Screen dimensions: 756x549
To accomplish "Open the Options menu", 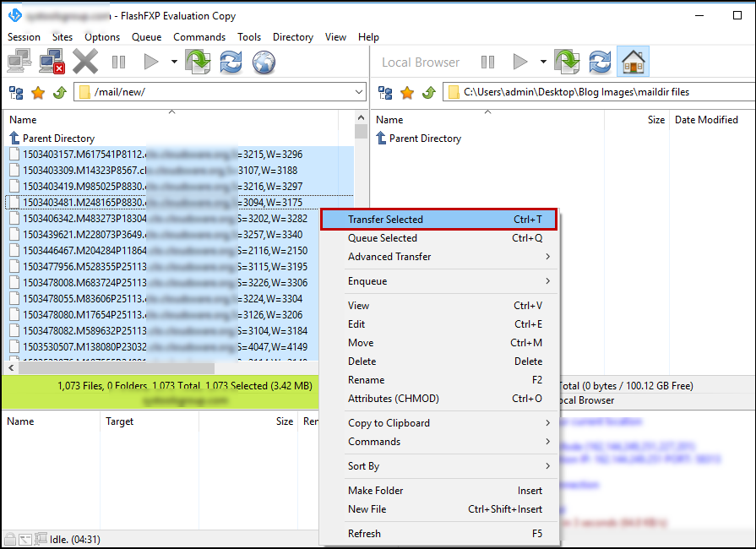I will click(102, 37).
